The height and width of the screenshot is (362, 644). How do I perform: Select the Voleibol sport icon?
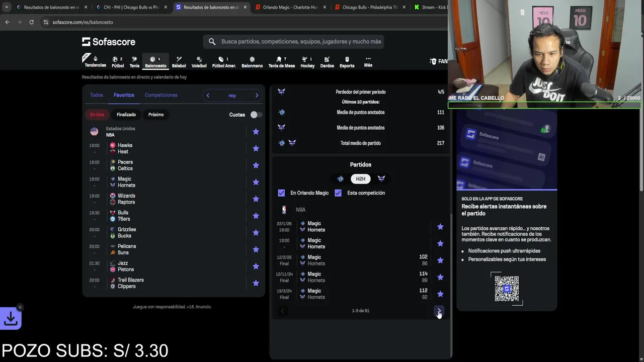[x=199, y=62]
